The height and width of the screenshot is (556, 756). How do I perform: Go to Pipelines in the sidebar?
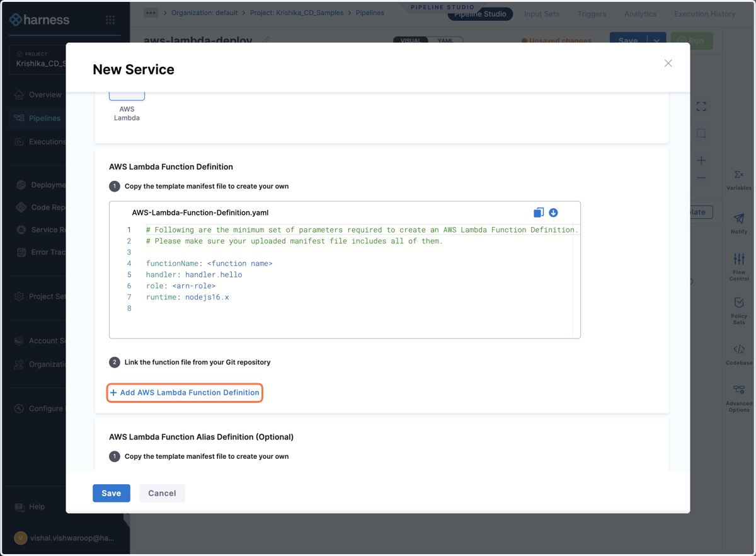tap(37, 118)
